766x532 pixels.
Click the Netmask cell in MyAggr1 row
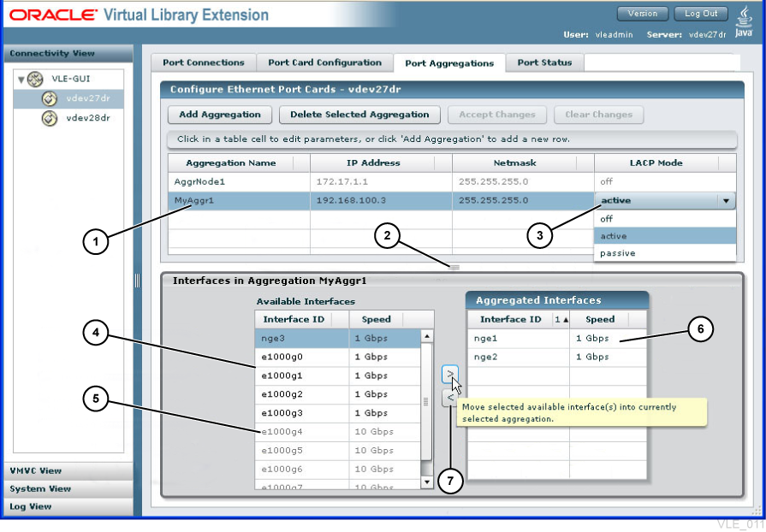523,201
